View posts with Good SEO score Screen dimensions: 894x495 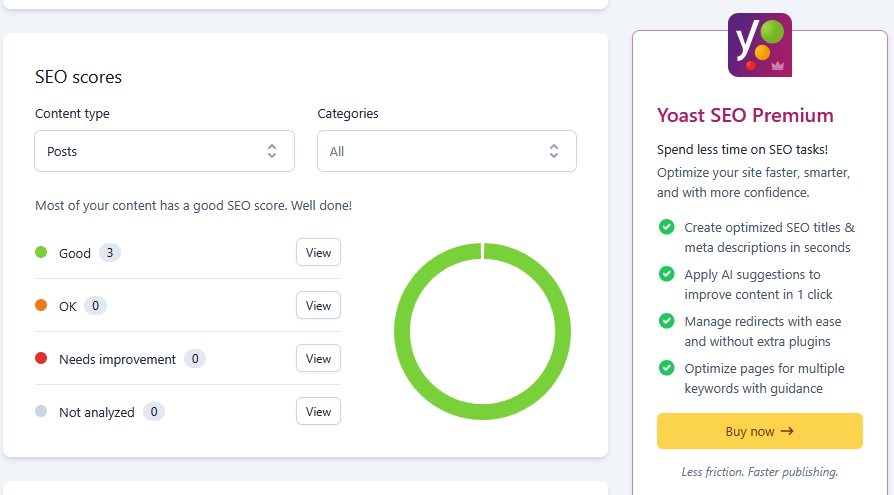point(318,252)
